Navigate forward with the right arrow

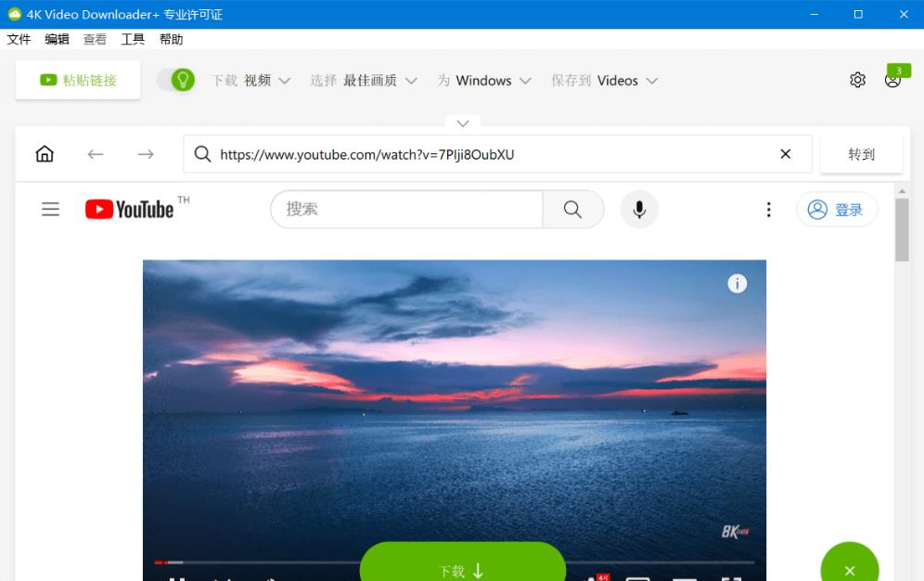(x=146, y=154)
